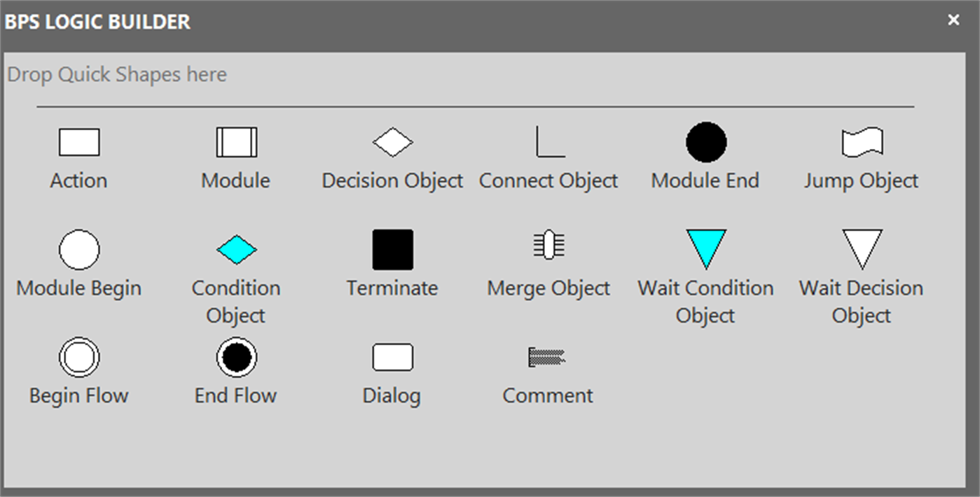Click the Drop Quick Shapes here area
Screen dimensions: 980x497
pyautogui.click(x=117, y=75)
